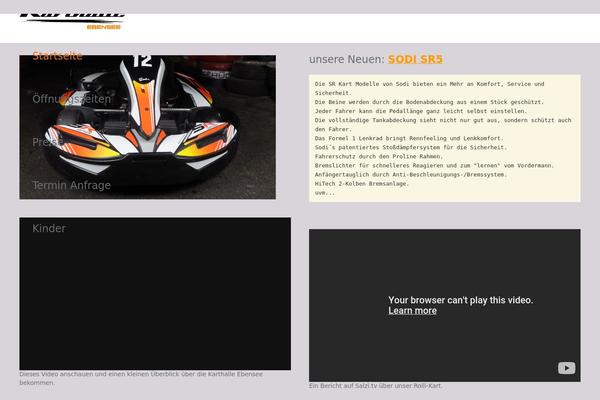Click text 'Fahrerschutz durch den Proline Rahmen.'
600x400 pixels.
tap(379, 157)
